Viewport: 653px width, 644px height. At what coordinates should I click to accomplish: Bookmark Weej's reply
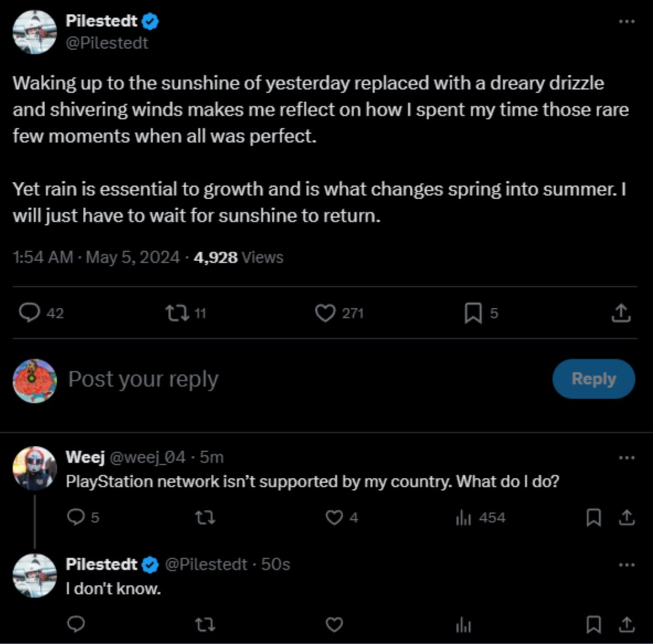click(x=593, y=518)
